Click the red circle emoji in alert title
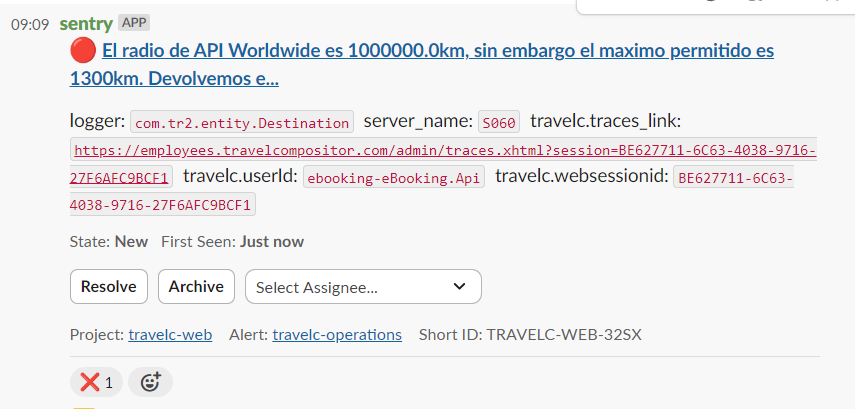 [81, 50]
